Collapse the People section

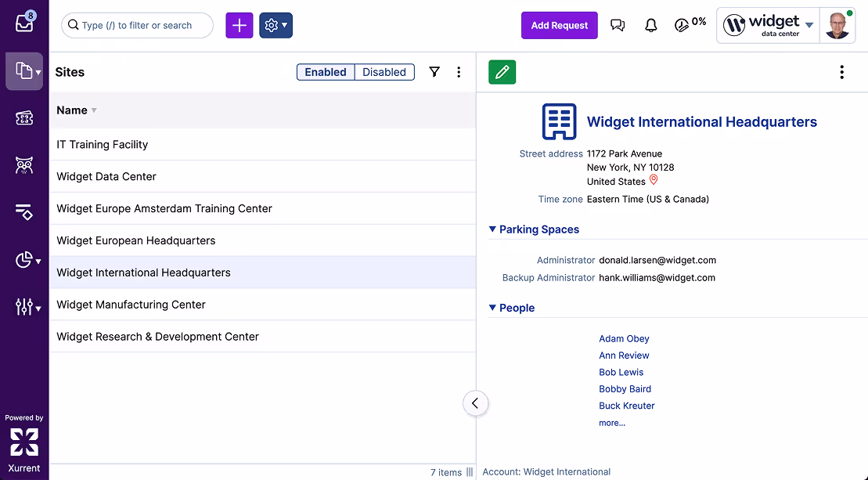coord(492,308)
